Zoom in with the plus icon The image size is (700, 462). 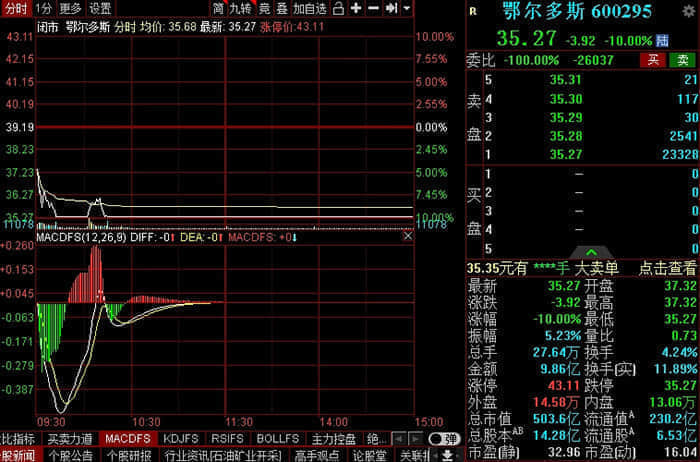356,8
